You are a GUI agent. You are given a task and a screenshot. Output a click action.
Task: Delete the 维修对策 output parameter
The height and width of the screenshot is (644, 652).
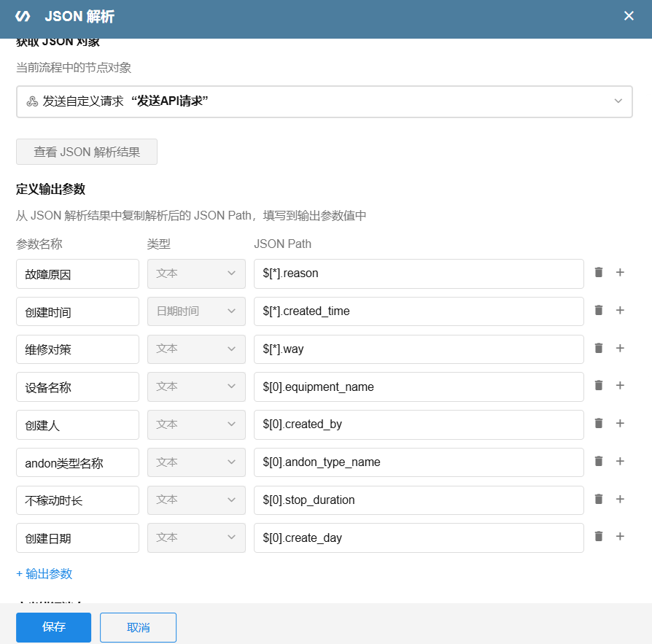coord(598,349)
